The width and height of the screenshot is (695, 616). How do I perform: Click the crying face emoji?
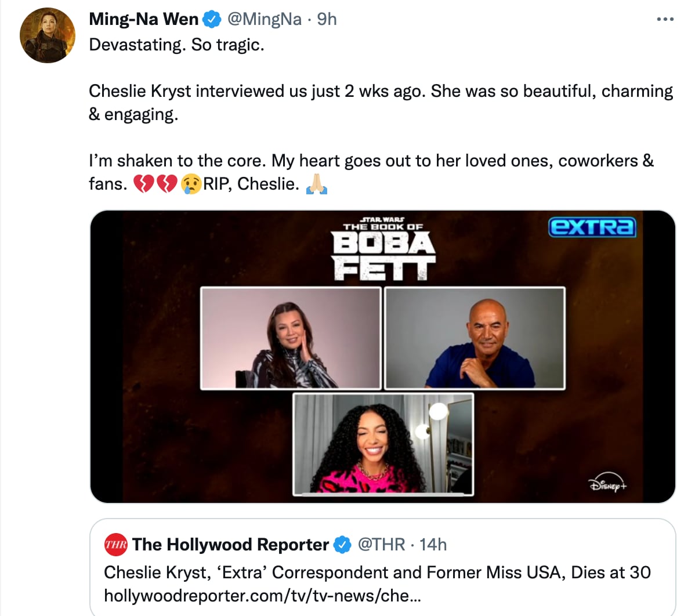[190, 184]
